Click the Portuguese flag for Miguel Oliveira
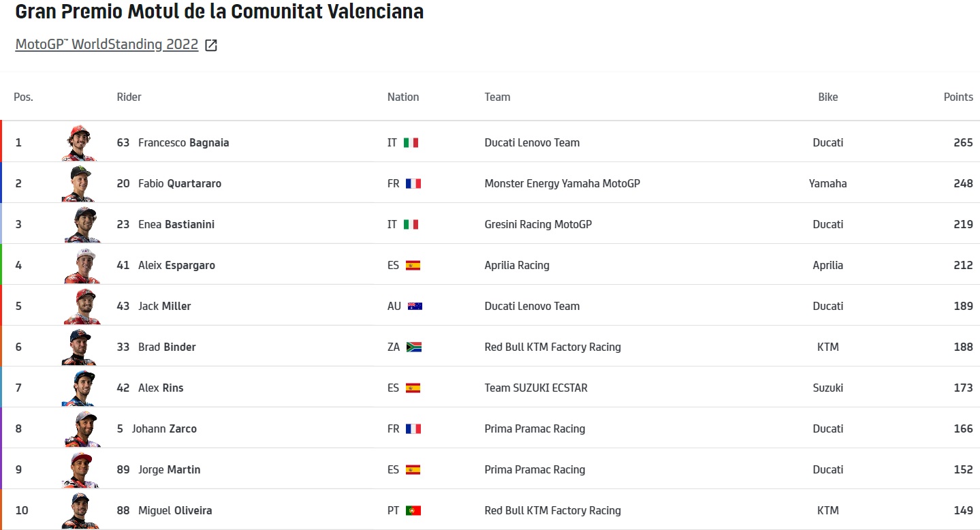980x530 pixels. (x=413, y=511)
